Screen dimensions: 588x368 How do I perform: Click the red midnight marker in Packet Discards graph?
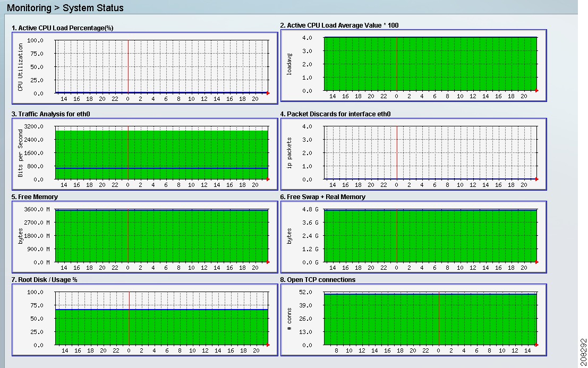tap(397, 153)
